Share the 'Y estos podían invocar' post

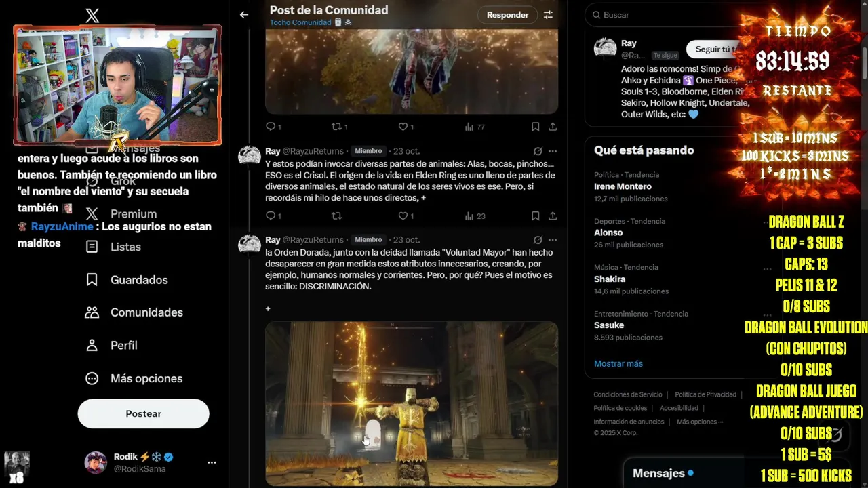(x=553, y=216)
